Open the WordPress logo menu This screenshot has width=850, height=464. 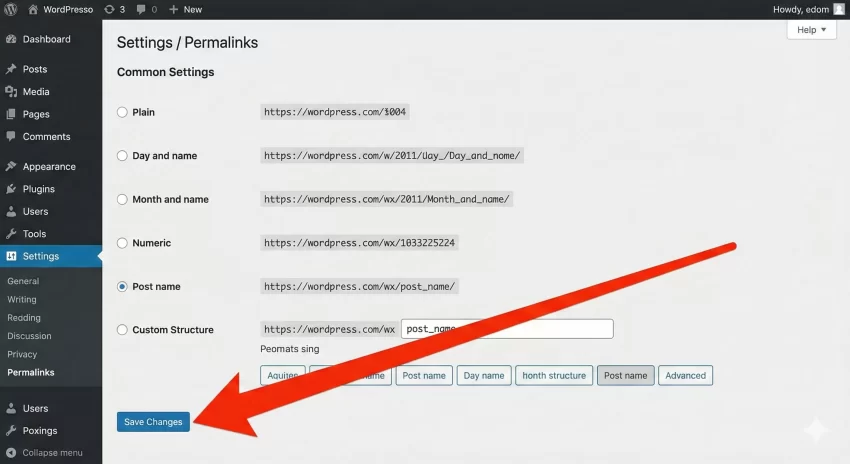click(10, 9)
